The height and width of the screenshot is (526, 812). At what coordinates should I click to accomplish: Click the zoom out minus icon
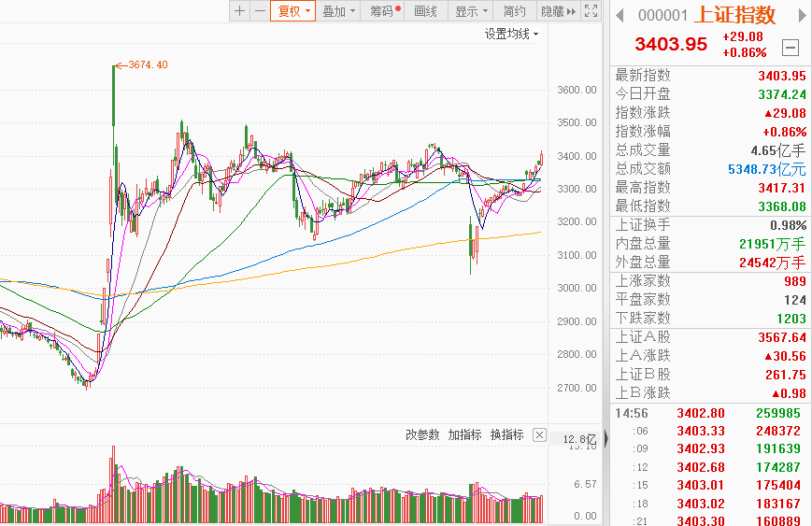click(259, 11)
